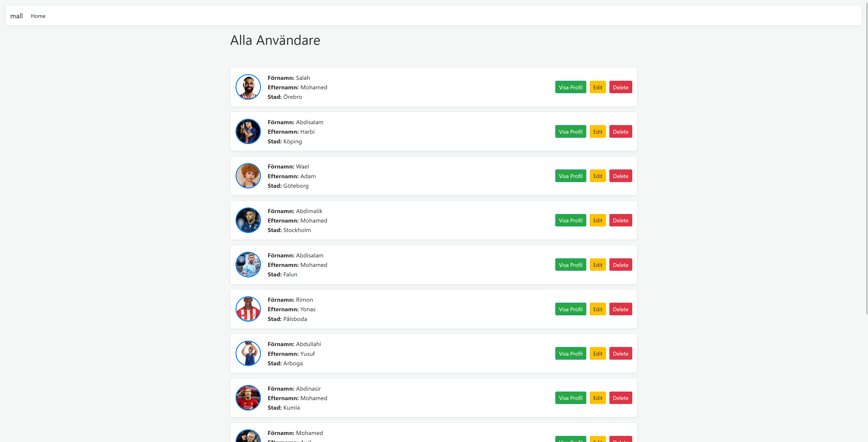Show profile of the user from Stockholm
Screen dimensions: 868x442
click(x=570, y=221)
